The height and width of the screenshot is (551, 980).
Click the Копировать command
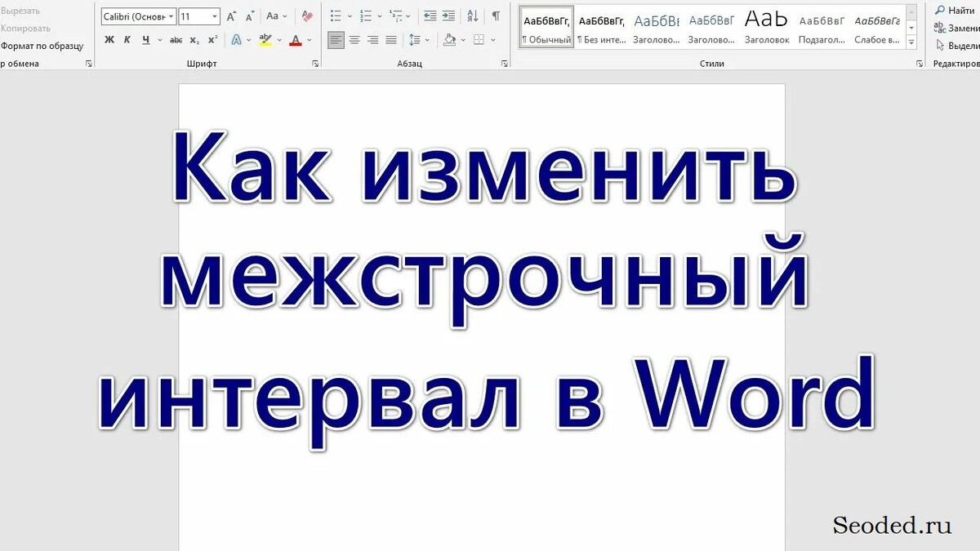[25, 28]
